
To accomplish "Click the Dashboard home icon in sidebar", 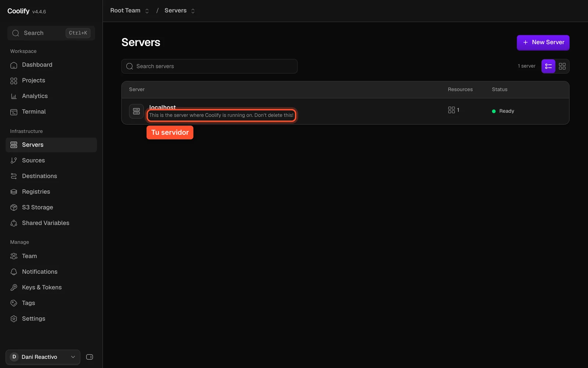I will (x=14, y=65).
